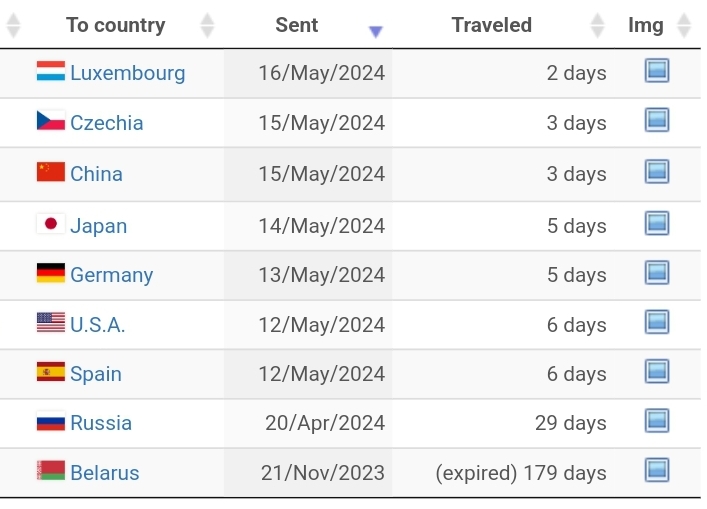Open the U.S.A. row image icon
Screen dimensions: 707x509
tap(656, 322)
